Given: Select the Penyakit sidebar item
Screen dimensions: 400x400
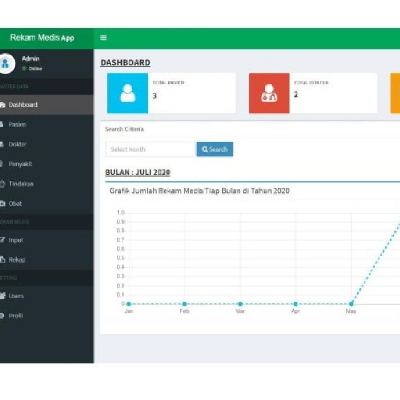Looking at the screenshot, I should (47, 164).
